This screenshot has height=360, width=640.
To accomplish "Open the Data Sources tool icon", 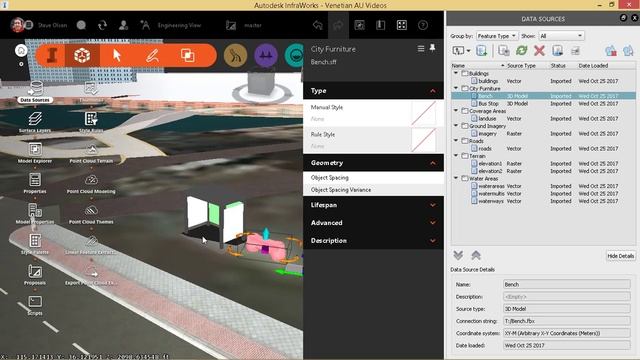I will 35,88.
